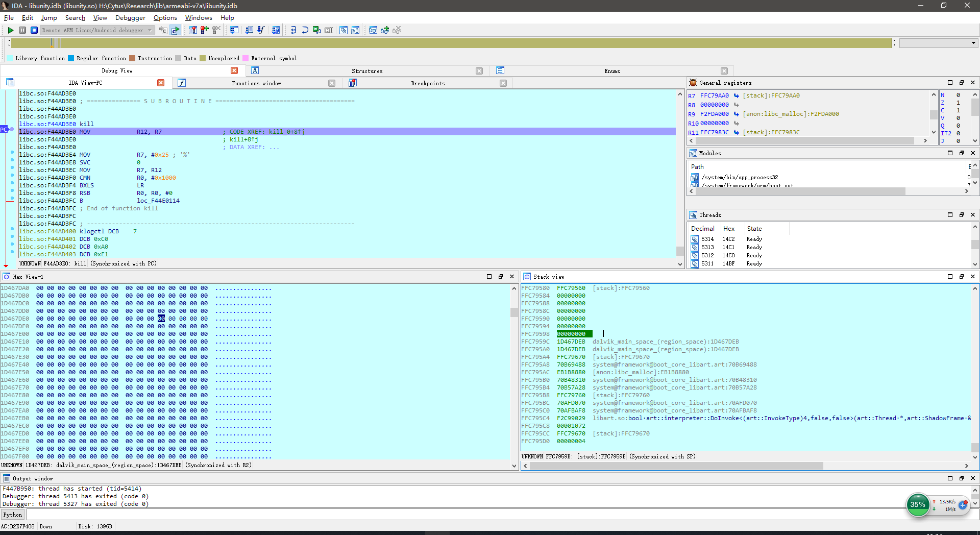Viewport: 980px width, 535px height.
Task: Switch to the Functions window tab
Action: click(x=256, y=83)
